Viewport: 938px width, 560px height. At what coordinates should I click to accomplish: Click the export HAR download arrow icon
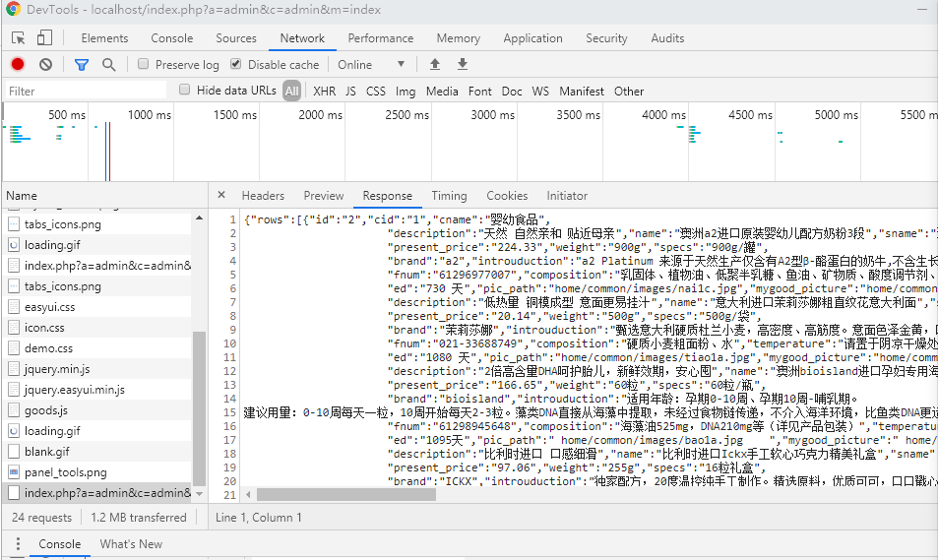463,65
